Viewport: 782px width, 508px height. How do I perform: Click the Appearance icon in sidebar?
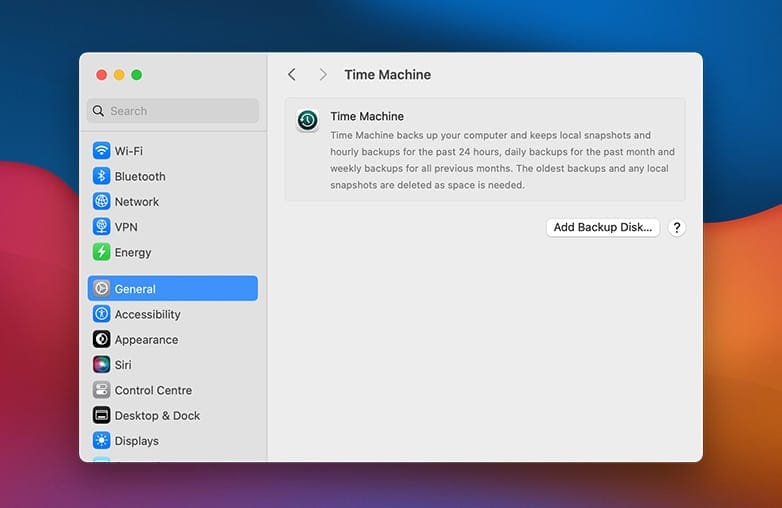tap(101, 339)
